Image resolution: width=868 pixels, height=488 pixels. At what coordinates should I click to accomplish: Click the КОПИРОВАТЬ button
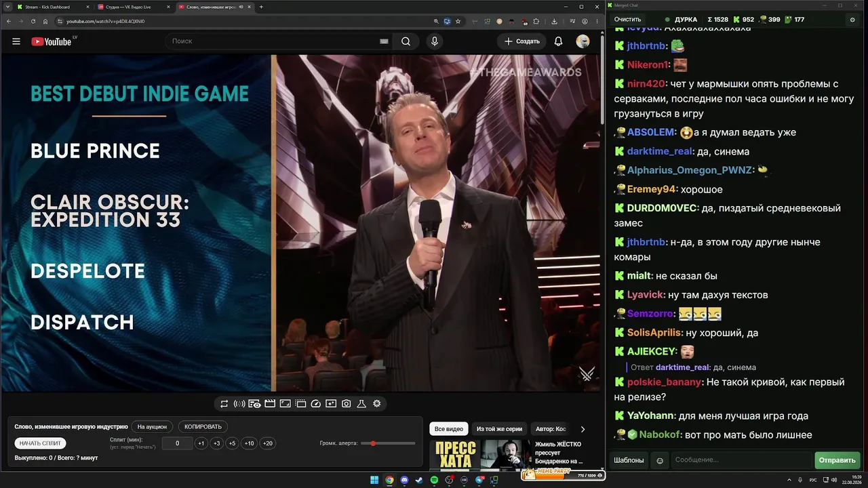pyautogui.click(x=203, y=427)
